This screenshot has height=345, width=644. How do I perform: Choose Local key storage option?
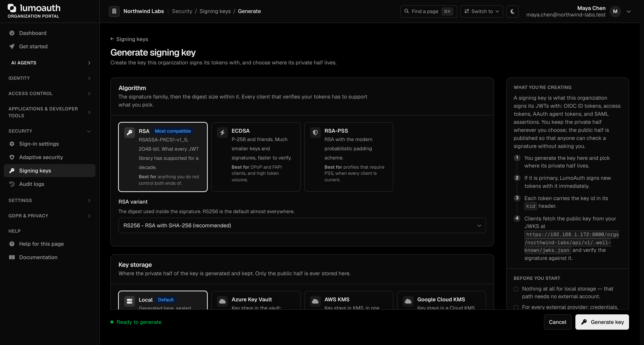click(x=163, y=300)
